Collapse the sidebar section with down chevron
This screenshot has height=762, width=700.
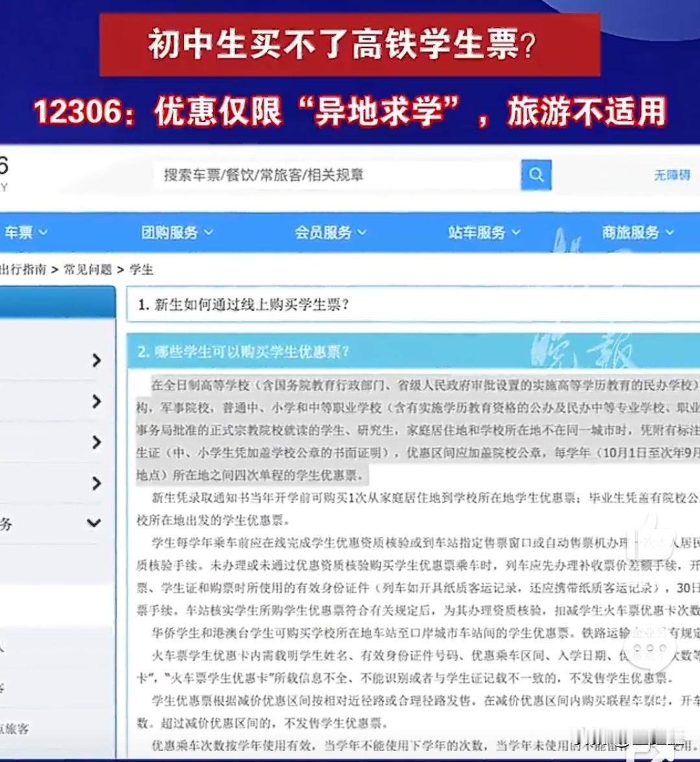(94, 523)
